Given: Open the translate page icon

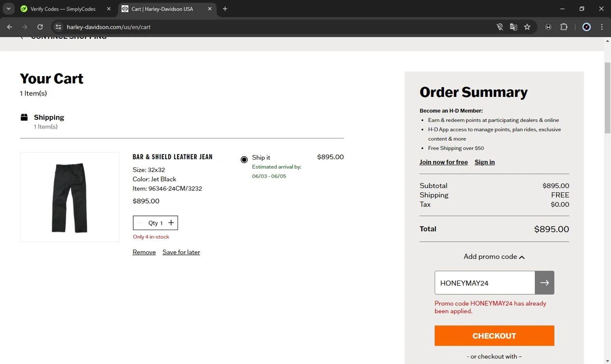Looking at the screenshot, I should 513,27.
